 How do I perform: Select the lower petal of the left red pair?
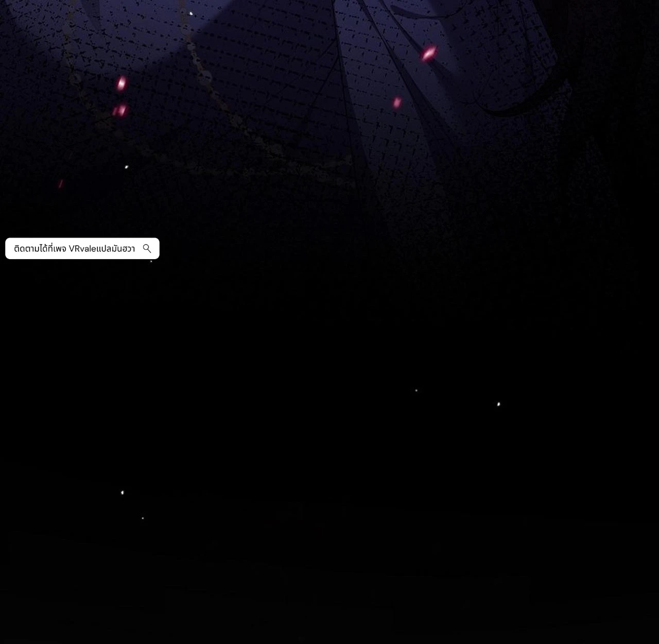(x=120, y=110)
